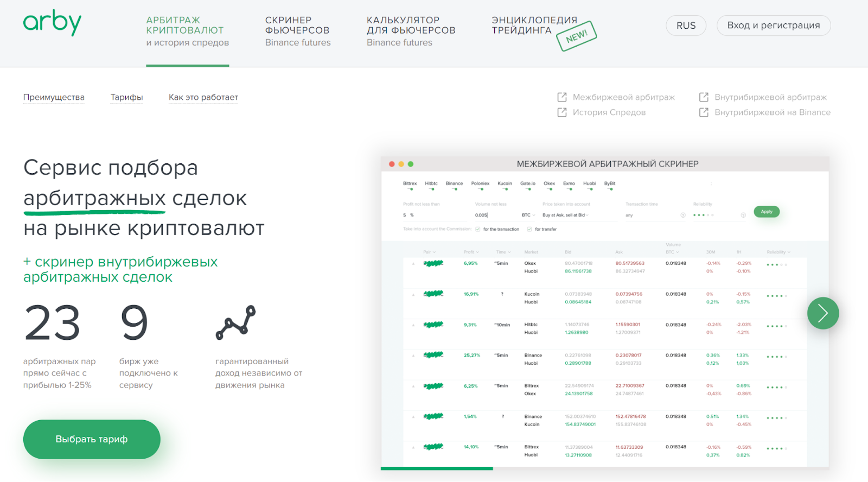Toggle the Hitbtc exchange switch
868x482 pixels.
point(432,189)
